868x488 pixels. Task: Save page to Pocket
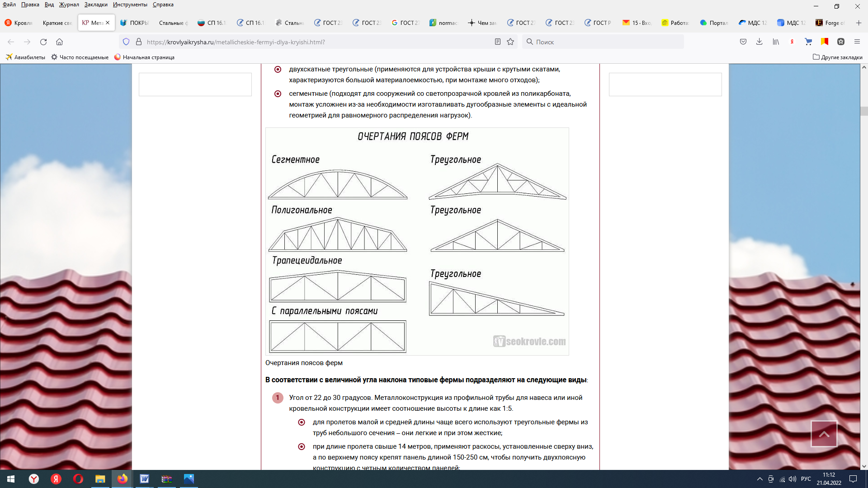click(743, 42)
